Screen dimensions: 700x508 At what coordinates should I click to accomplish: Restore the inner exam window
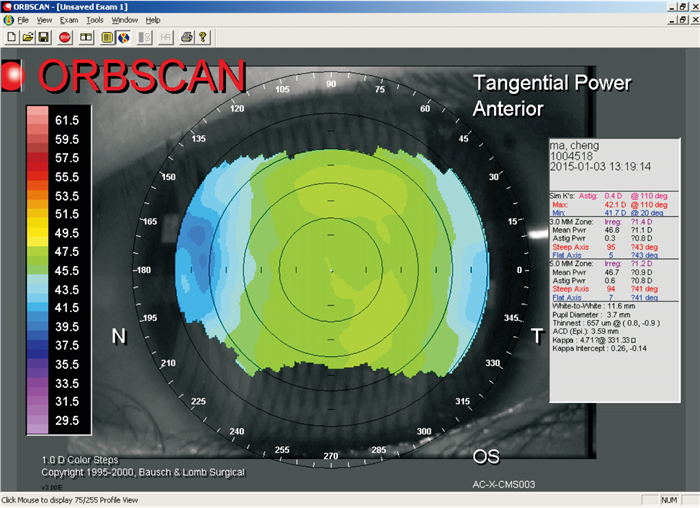[683, 20]
